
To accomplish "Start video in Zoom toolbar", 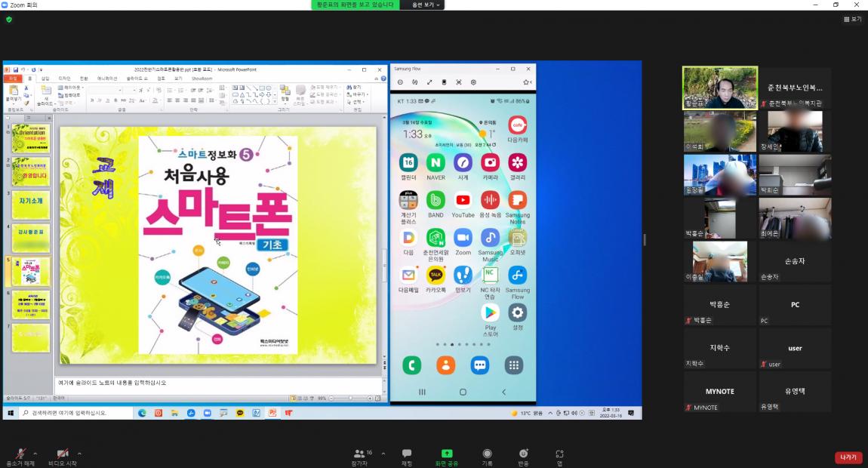I will [62, 457].
